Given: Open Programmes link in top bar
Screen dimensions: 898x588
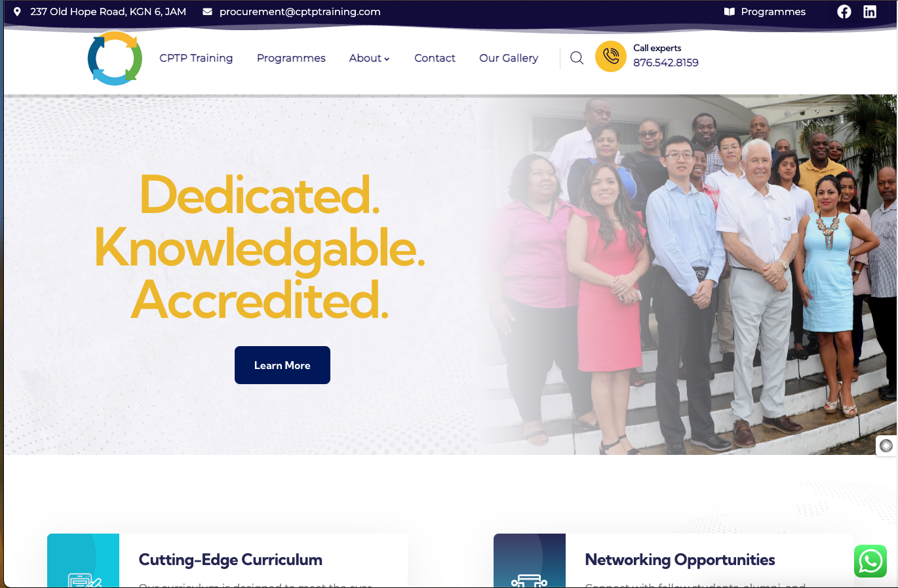Looking at the screenshot, I should click(773, 12).
